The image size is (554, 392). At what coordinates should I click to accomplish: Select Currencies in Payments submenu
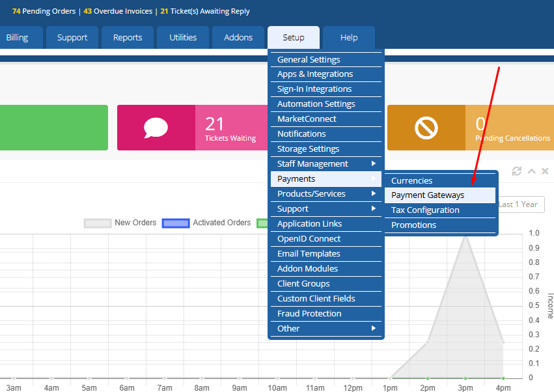coord(440,180)
